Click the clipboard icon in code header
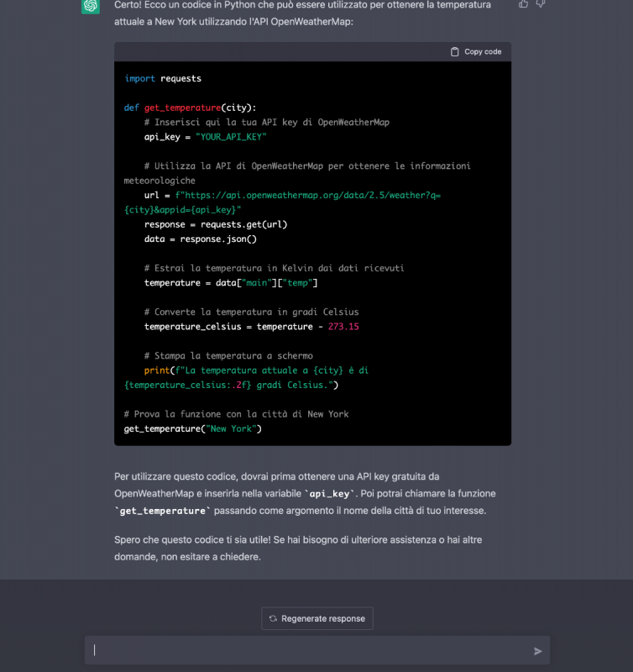Screen dimensions: 633x672 tap(454, 51)
